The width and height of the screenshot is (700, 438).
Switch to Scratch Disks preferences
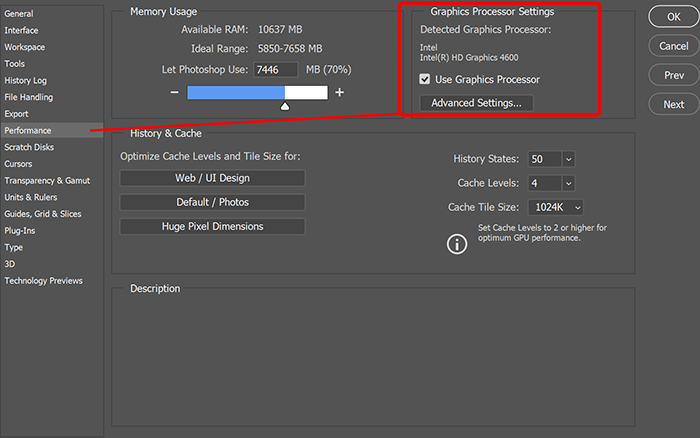coord(31,147)
